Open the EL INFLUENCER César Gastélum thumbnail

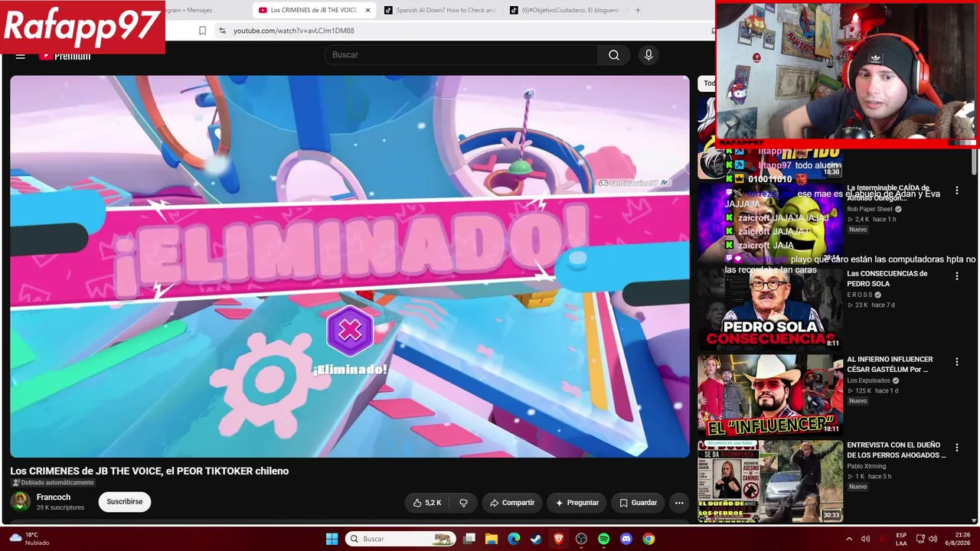point(770,395)
